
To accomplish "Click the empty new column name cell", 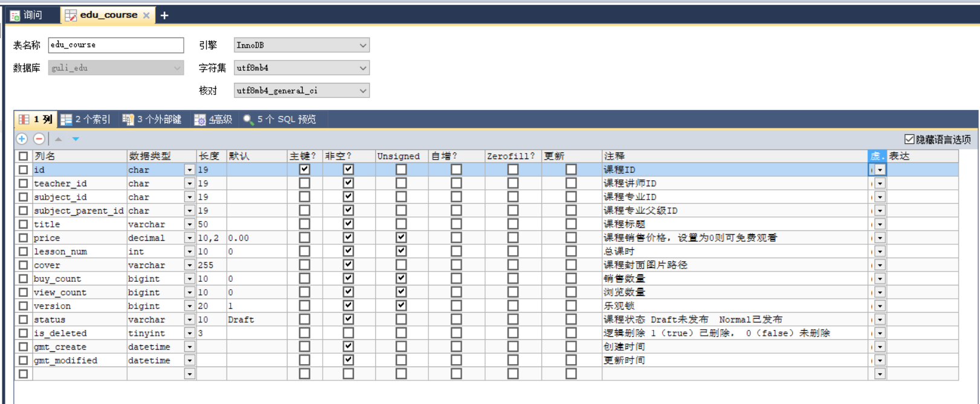I will tap(79, 374).
